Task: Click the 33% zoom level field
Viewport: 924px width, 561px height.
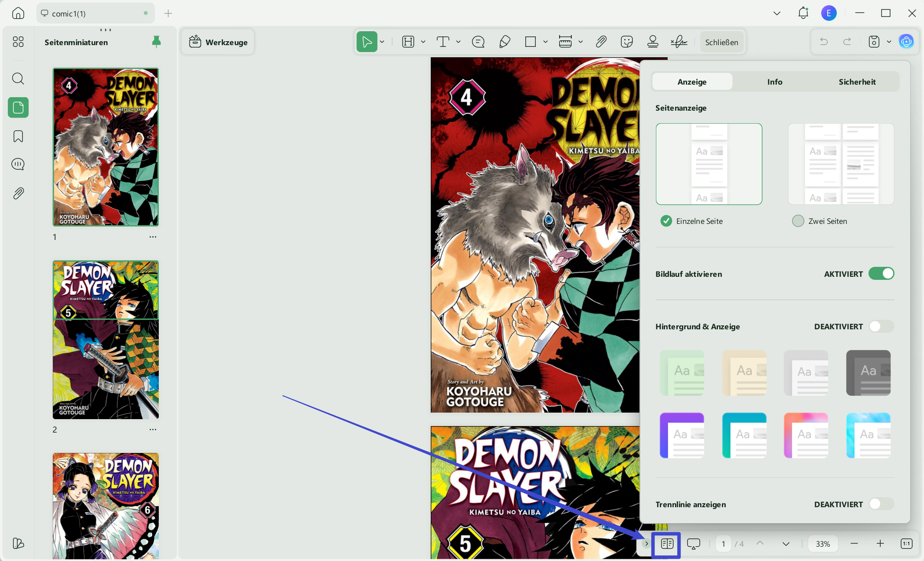Action: tap(823, 544)
